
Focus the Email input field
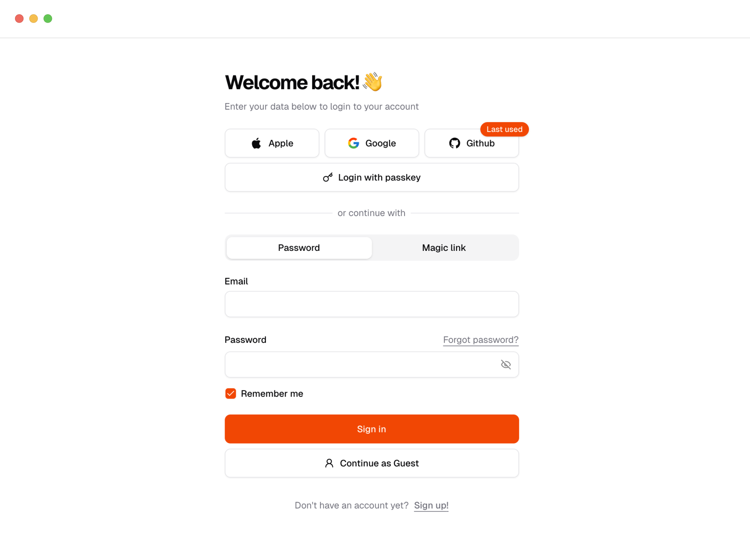point(372,304)
